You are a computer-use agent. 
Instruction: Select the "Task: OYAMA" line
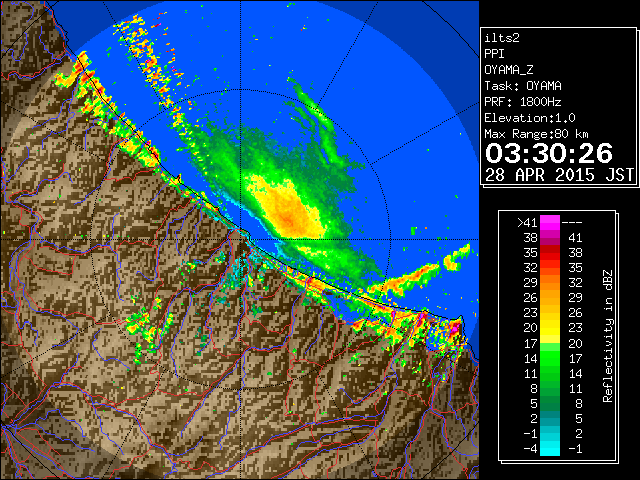523,86
